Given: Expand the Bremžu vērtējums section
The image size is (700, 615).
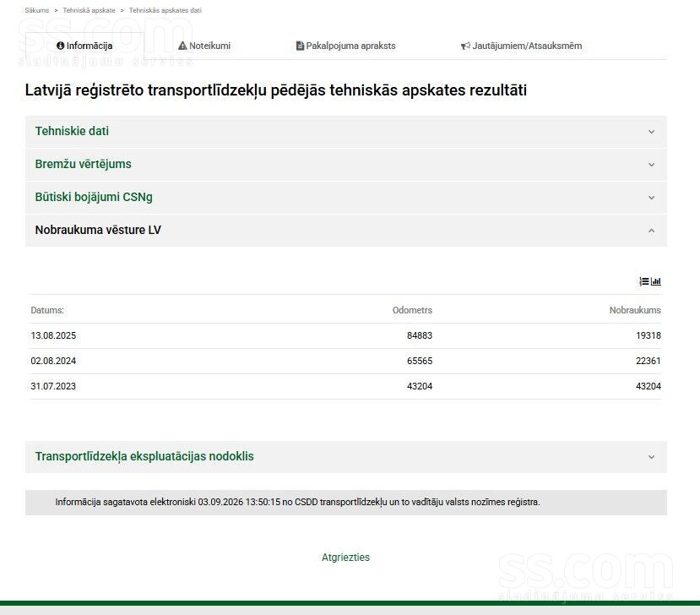Looking at the screenshot, I should point(346,165).
